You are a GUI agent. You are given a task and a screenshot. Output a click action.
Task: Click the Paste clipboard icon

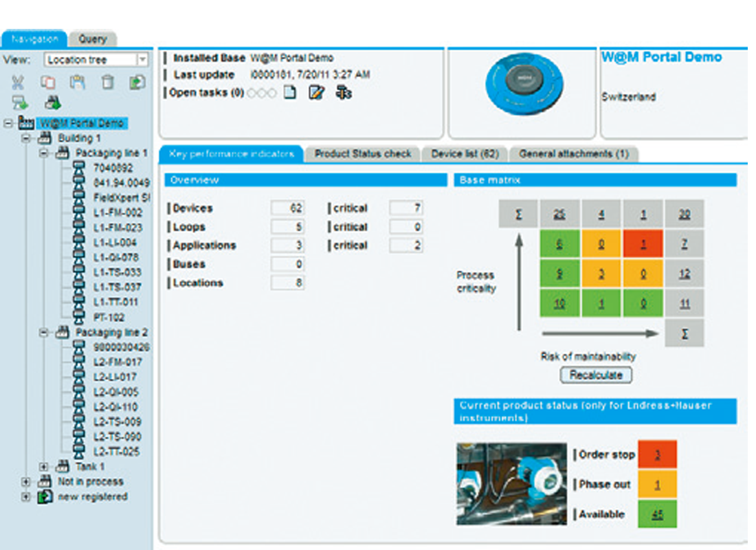pyautogui.click(x=77, y=82)
